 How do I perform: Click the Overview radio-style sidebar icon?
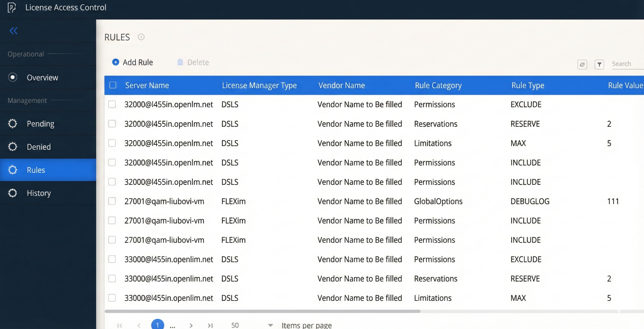pyautogui.click(x=13, y=77)
